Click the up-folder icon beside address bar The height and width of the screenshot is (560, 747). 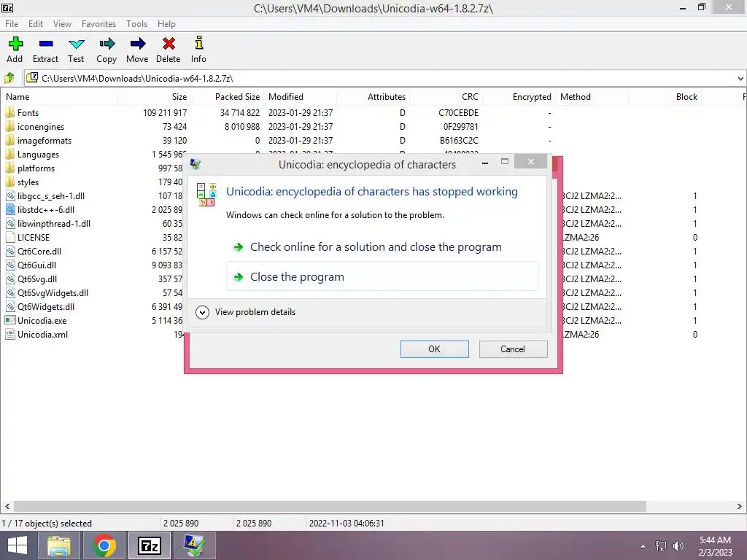(9, 77)
